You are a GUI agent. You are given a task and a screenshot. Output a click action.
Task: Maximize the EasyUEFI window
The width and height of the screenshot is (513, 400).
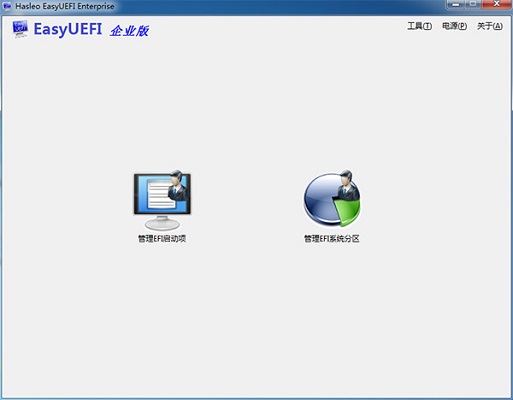point(473,4)
